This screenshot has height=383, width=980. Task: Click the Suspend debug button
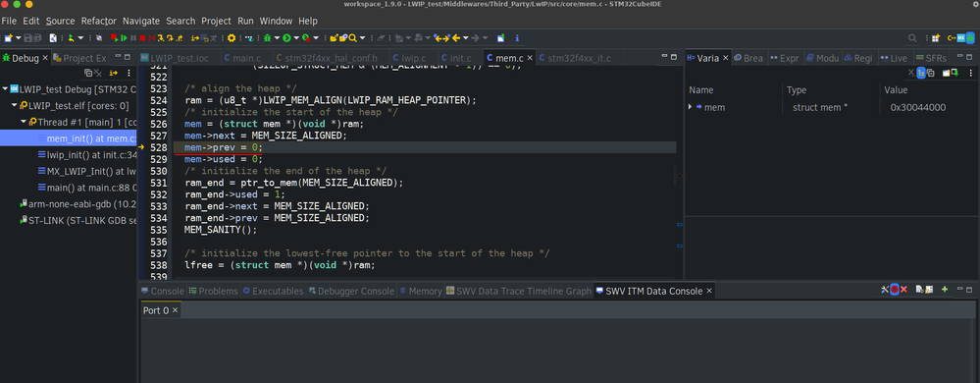(x=133, y=38)
